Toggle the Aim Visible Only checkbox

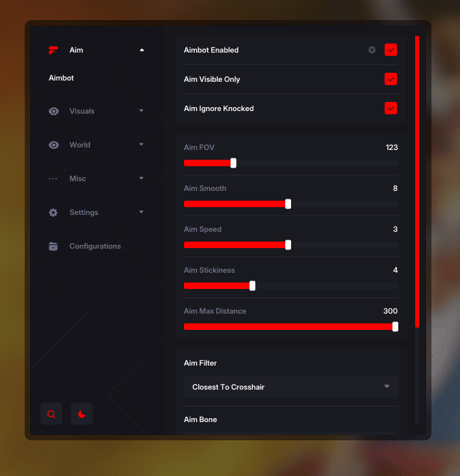pos(390,79)
